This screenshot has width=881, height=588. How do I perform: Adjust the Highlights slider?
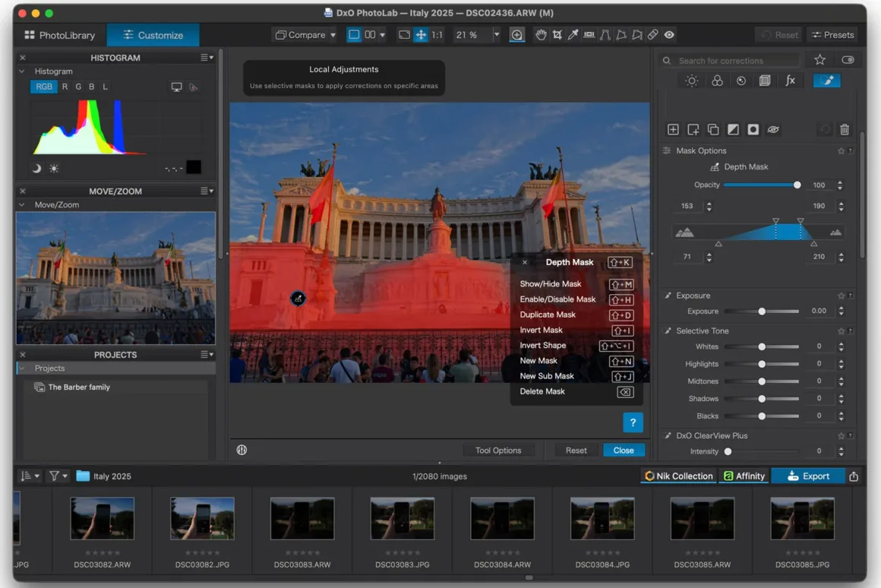click(762, 364)
